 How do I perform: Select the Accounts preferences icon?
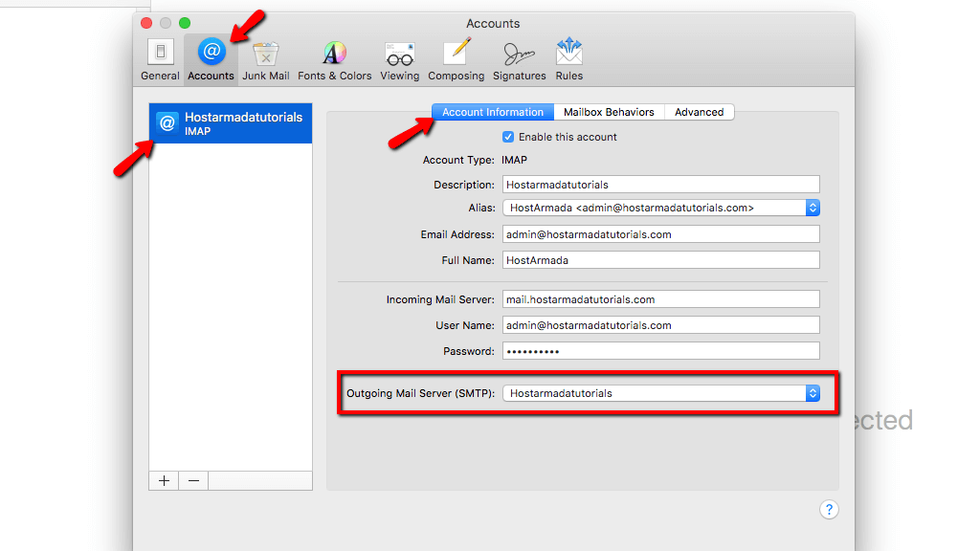(x=211, y=60)
